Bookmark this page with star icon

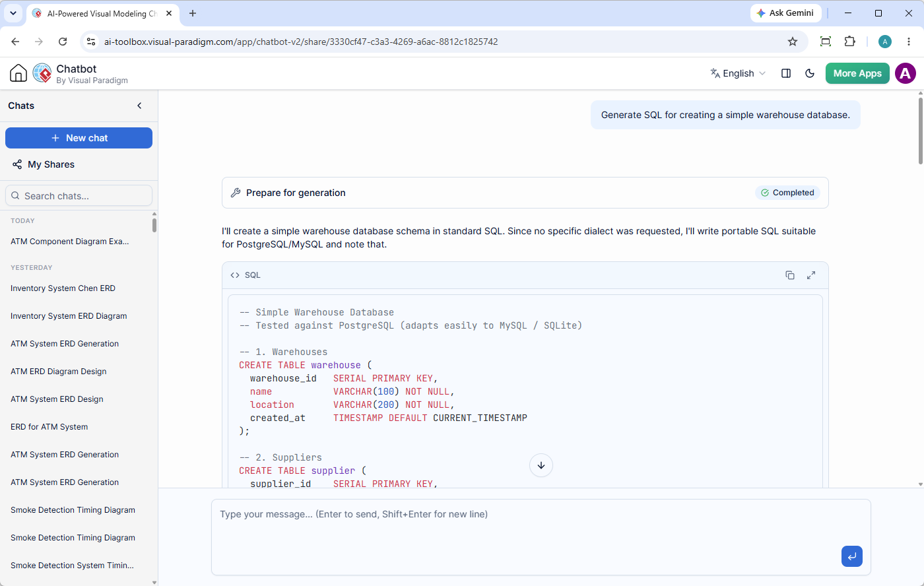coord(793,42)
